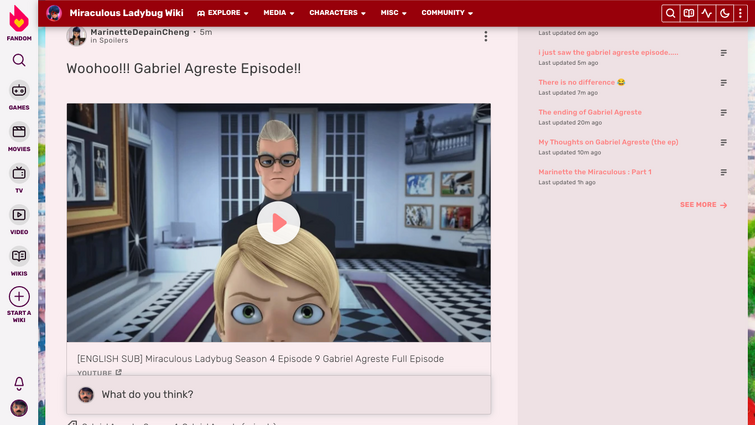755x425 pixels.
Task: Open article icon for 'My Thoughts on Gabriel Agreste'
Action: click(x=723, y=142)
